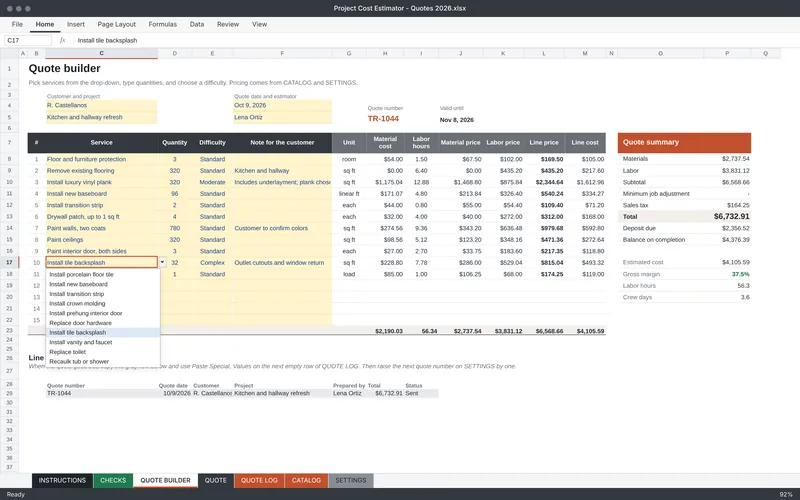The width and height of the screenshot is (800, 500).
Task: Select quantity 780 cell
Action: [174, 228]
